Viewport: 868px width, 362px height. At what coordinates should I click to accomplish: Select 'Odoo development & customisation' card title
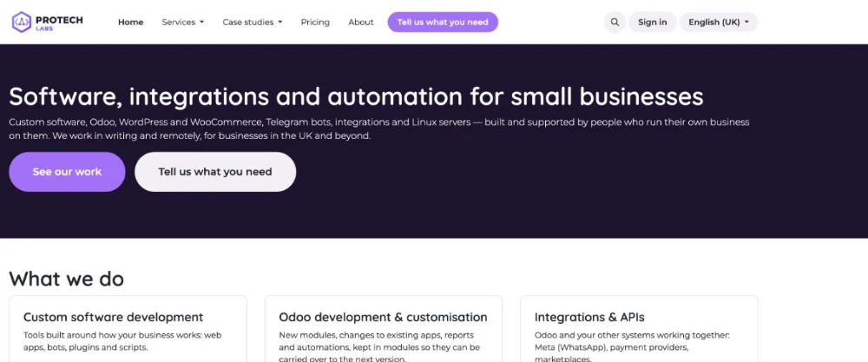click(383, 317)
